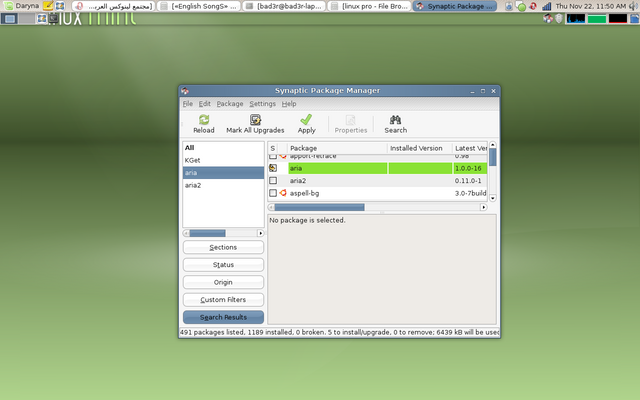Click the install-marked status icon for aria
Viewport: 640px width, 400px height.
[273, 168]
